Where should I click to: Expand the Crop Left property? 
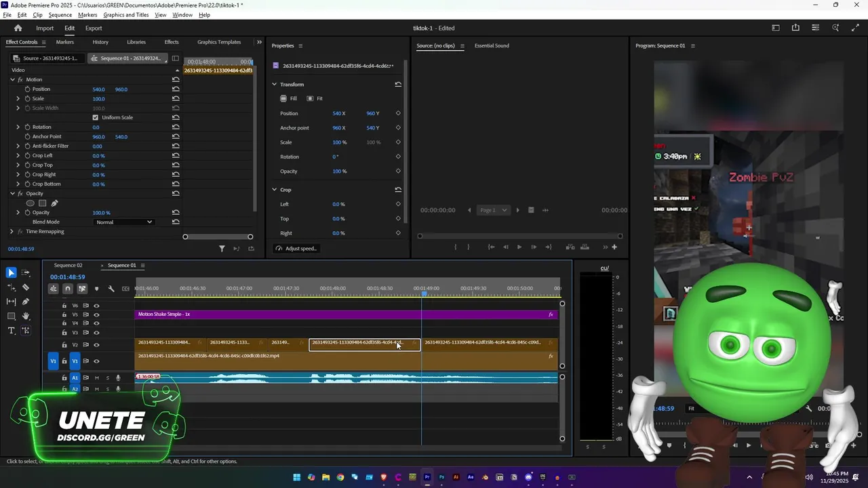(x=18, y=155)
